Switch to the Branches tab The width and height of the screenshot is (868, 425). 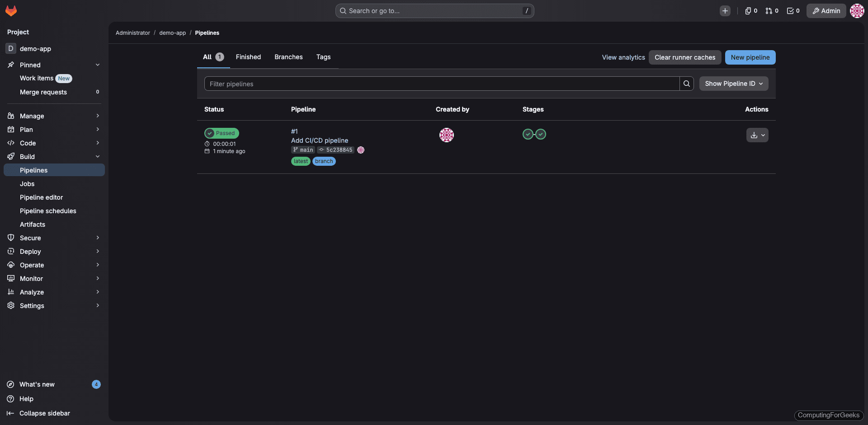(x=288, y=57)
